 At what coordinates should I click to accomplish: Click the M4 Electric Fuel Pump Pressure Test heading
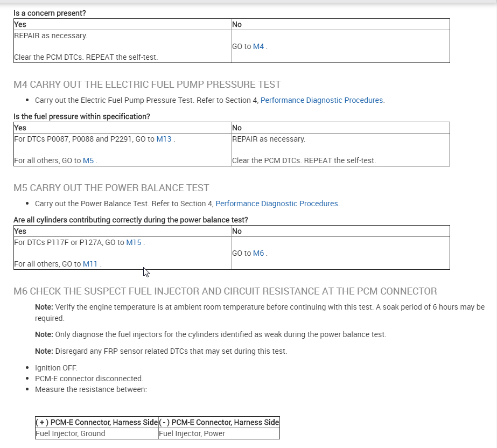[x=147, y=85]
